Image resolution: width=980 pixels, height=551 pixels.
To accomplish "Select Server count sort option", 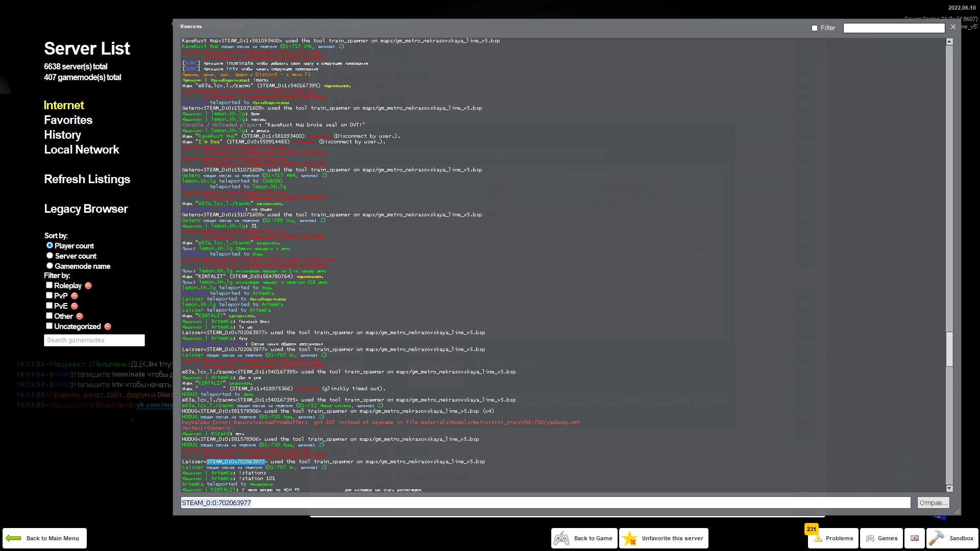I will (x=50, y=256).
